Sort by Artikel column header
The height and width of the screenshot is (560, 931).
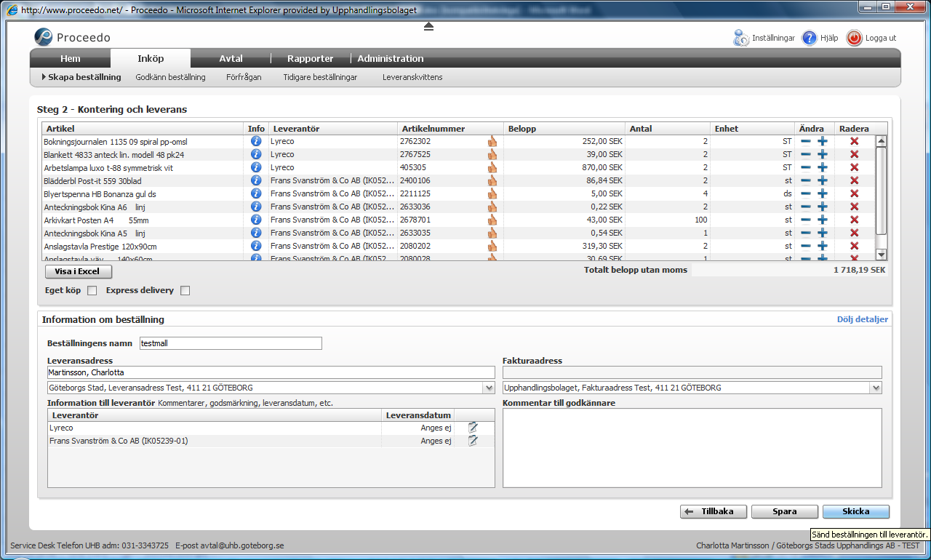tap(143, 129)
